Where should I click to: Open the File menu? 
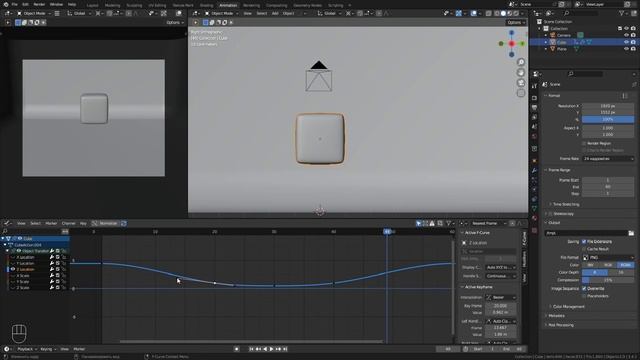click(15, 4)
